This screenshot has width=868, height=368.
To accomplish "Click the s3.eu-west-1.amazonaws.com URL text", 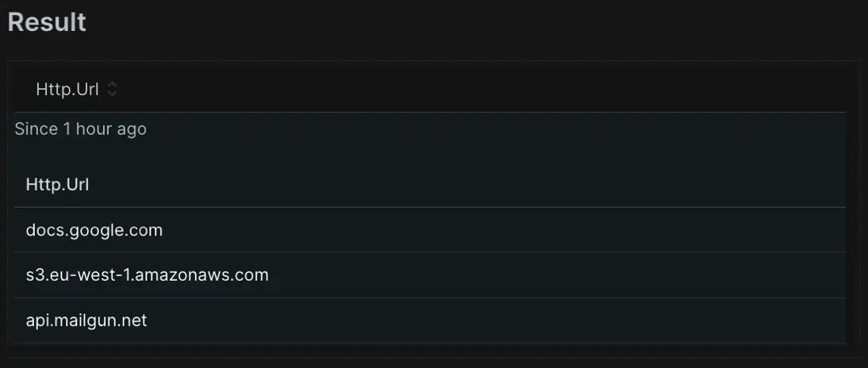I will tap(147, 275).
